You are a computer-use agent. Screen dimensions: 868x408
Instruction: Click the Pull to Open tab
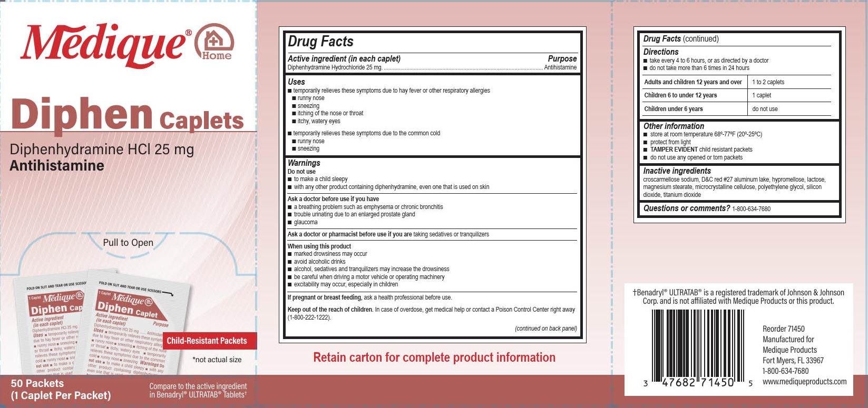point(128,243)
